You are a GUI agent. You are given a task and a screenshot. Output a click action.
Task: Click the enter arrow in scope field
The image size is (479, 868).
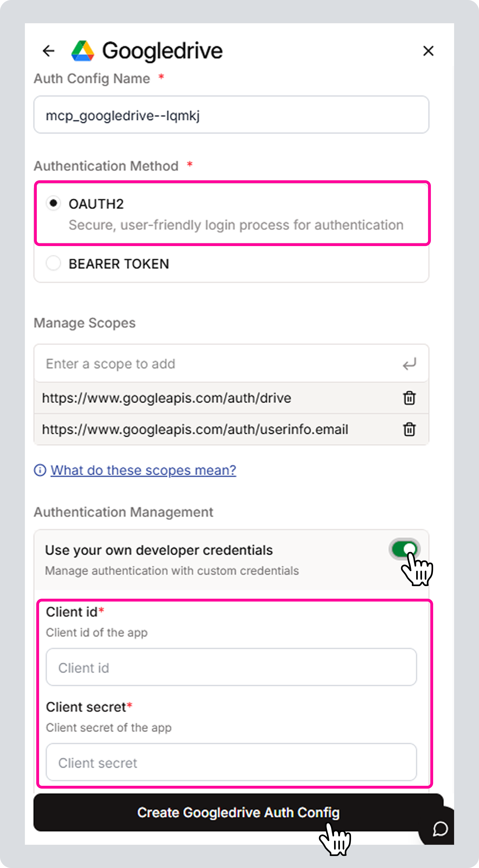[409, 364]
